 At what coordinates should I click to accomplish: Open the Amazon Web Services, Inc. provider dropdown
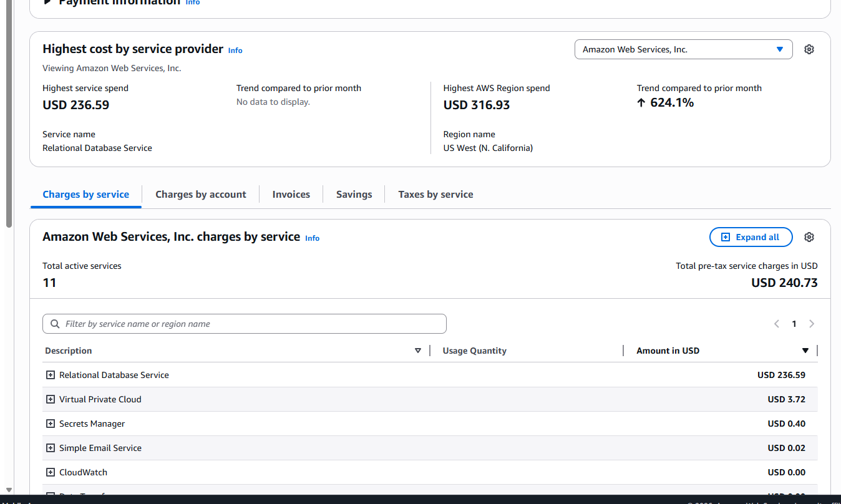[x=683, y=49]
